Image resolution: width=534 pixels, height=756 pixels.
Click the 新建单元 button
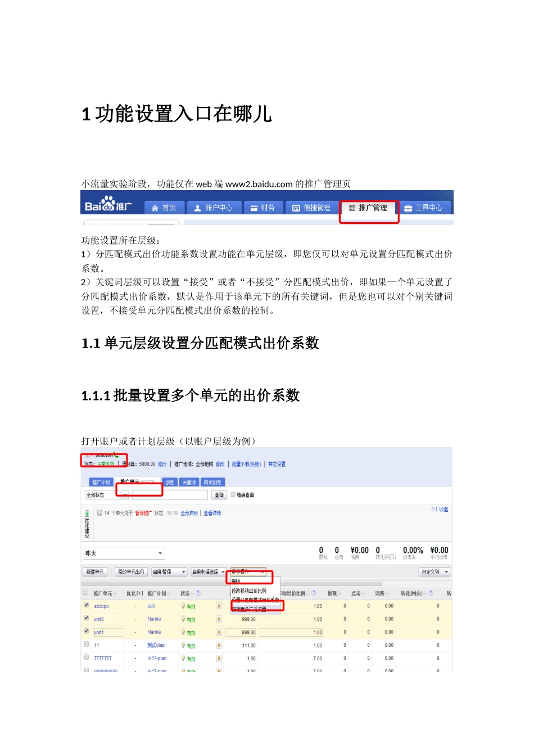point(94,572)
